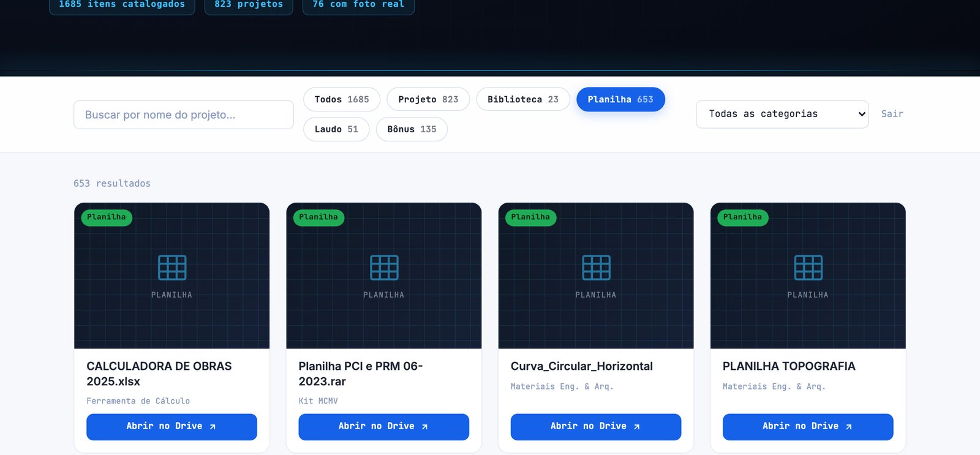Click 'Materiais Eng. & Arq.' under Curva_Circular_Horizontal
The image size is (980, 455).
coord(562,386)
